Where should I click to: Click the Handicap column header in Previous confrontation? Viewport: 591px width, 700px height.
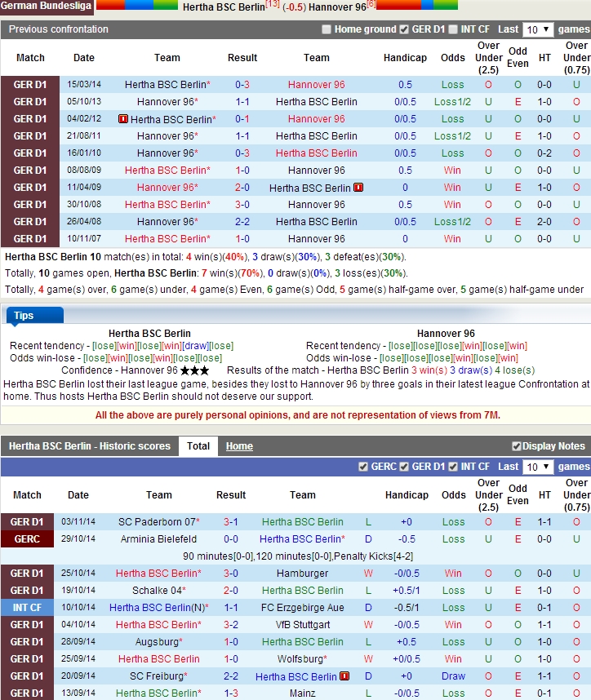coord(405,58)
